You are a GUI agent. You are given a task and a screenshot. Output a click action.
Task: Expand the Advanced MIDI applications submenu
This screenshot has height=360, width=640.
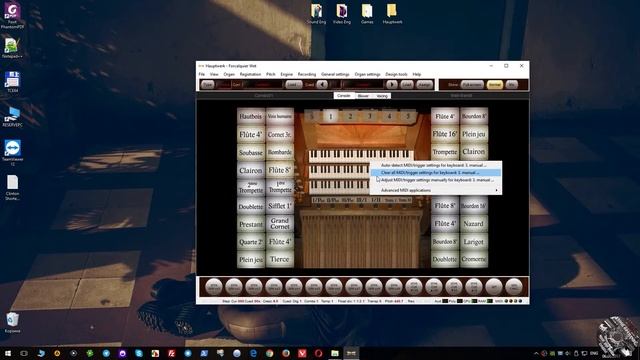pos(436,190)
